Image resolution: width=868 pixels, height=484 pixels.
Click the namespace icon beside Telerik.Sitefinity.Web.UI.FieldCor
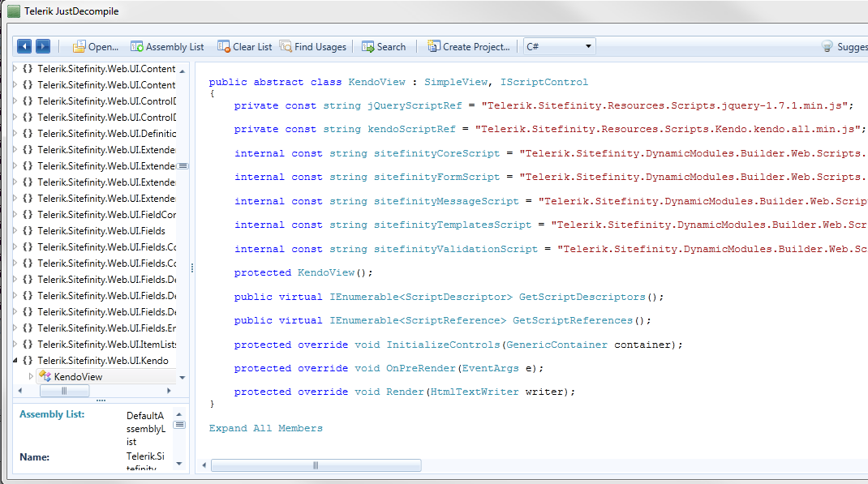coord(28,215)
